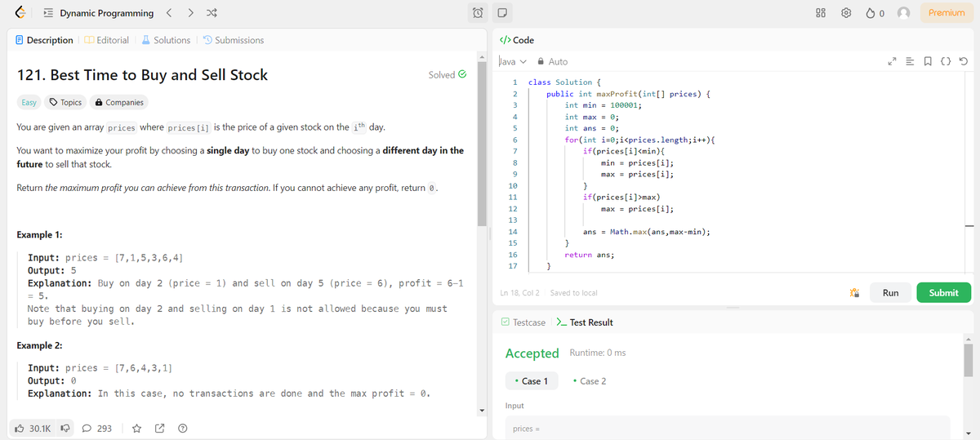Open the Solutions tab

(x=166, y=40)
